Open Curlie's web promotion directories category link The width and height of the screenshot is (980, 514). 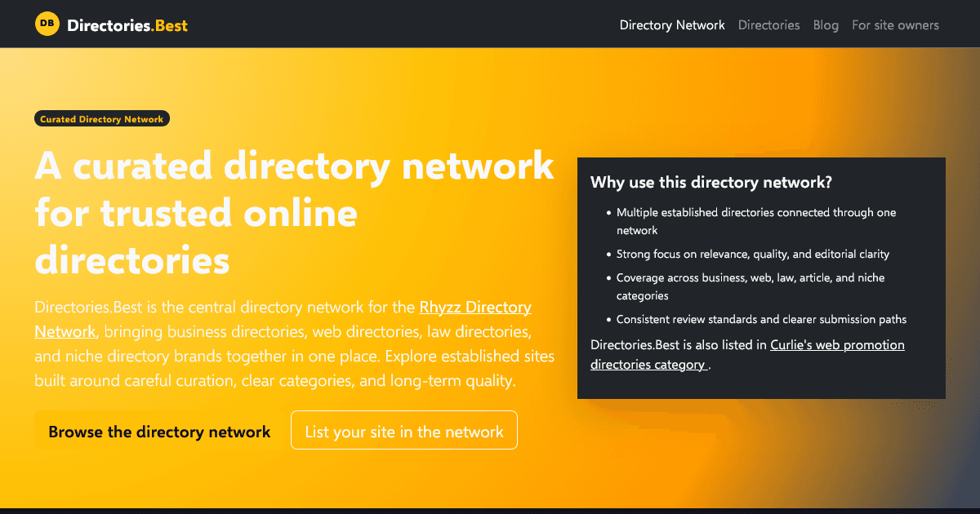coord(747,355)
